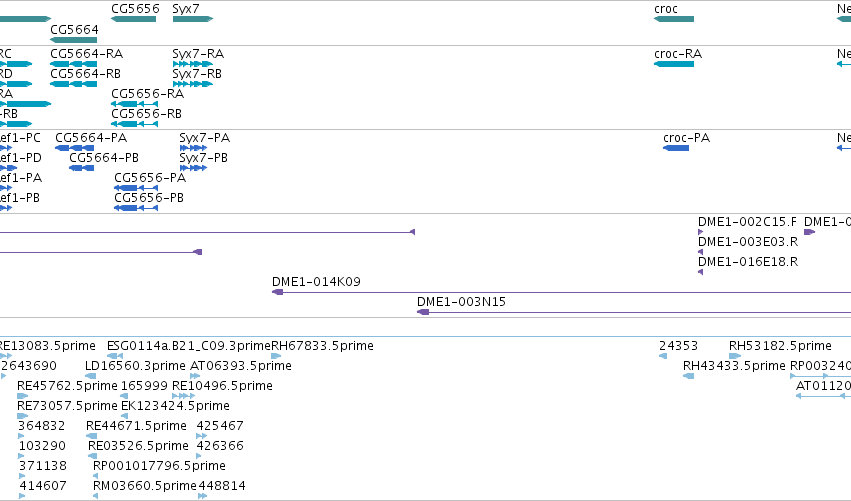Select the RM03660.5prime EST label
This screenshot has height=501, width=851.
[145, 486]
